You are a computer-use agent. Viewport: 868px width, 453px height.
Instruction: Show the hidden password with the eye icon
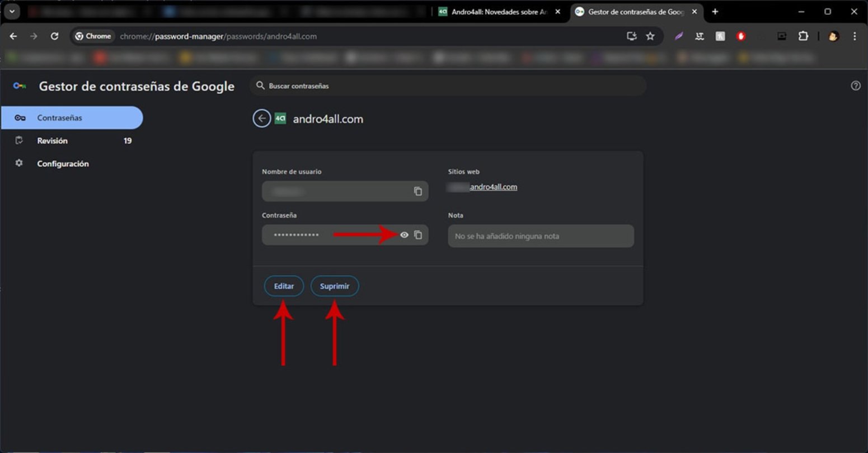404,235
